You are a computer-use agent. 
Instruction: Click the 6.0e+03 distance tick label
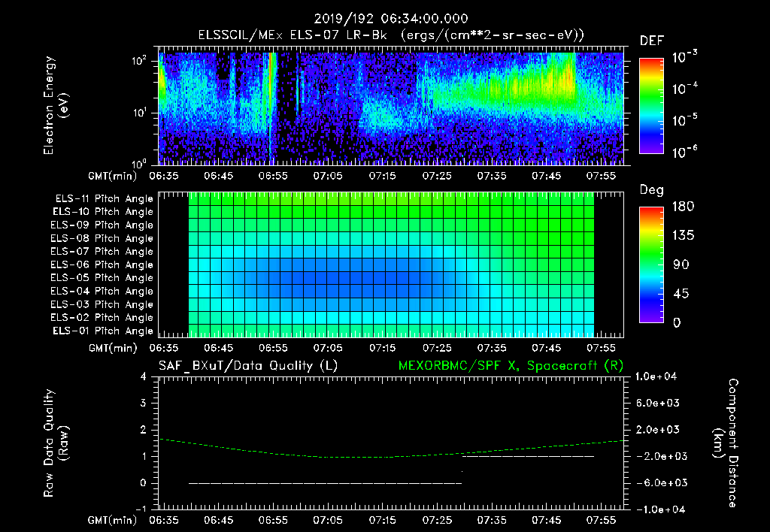pos(658,403)
